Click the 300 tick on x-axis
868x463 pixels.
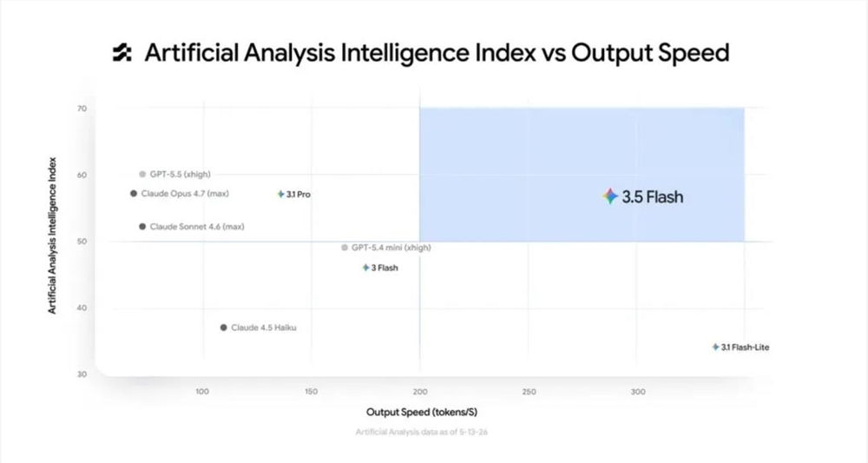[638, 392]
